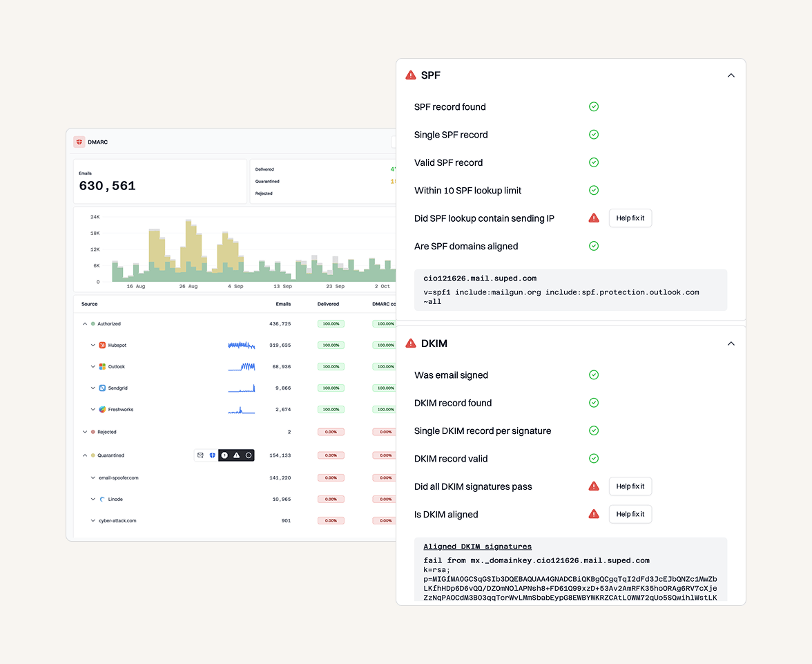812x664 pixels.
Task: Click the Sendgrid source icon
Action: coord(102,388)
